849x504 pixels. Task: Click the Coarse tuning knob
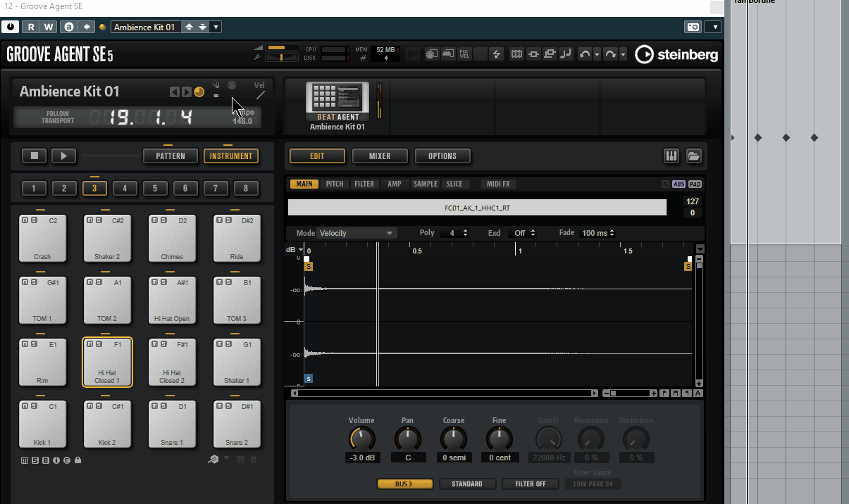tap(453, 439)
